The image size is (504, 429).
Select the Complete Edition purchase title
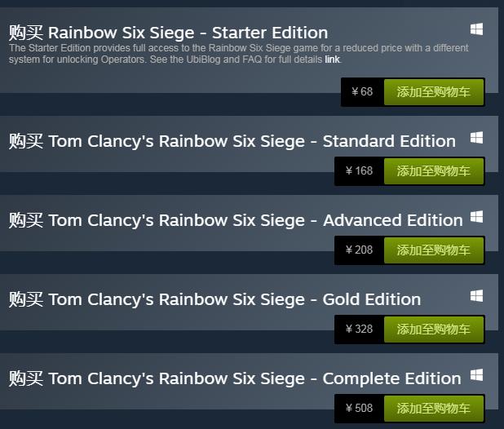point(235,378)
